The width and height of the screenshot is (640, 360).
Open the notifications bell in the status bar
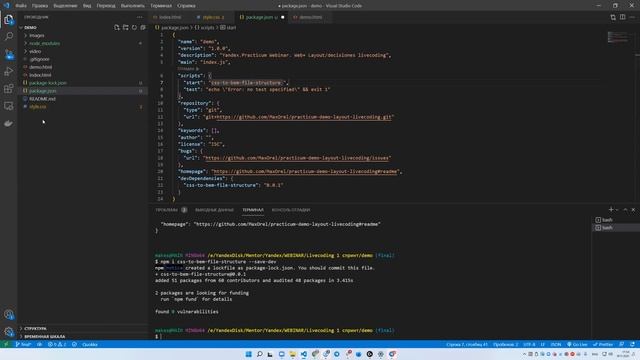pyautogui.click(x=632, y=344)
